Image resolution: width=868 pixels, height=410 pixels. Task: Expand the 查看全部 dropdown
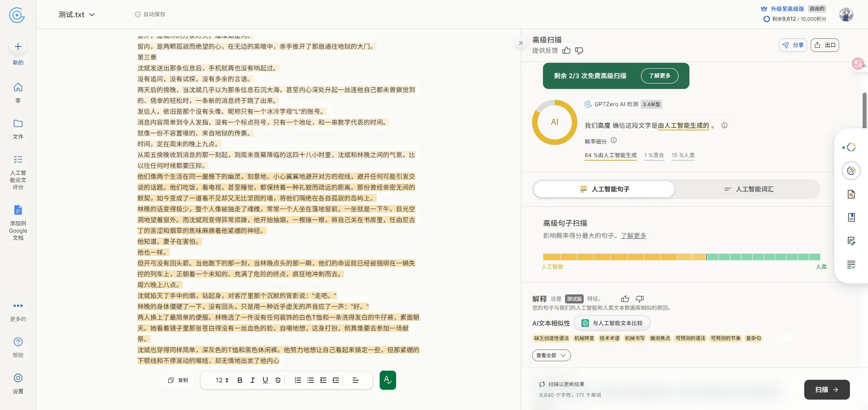point(551,355)
